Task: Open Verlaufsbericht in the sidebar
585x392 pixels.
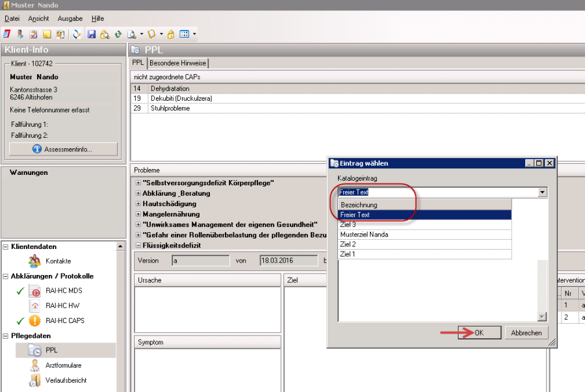Action: (x=66, y=380)
